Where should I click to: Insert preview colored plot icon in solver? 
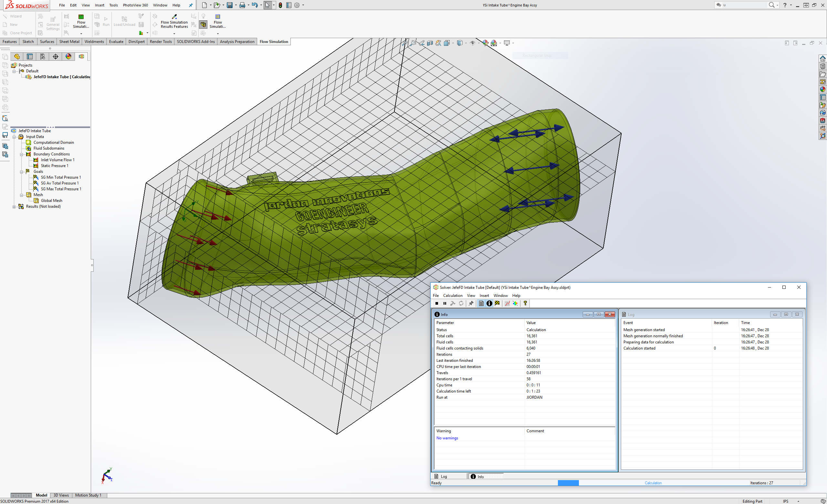point(515,303)
